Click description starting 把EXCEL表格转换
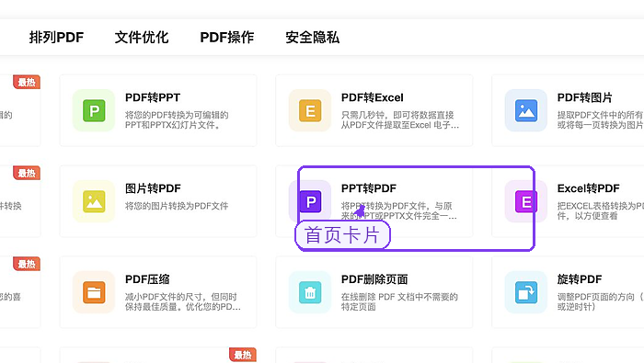 point(600,210)
